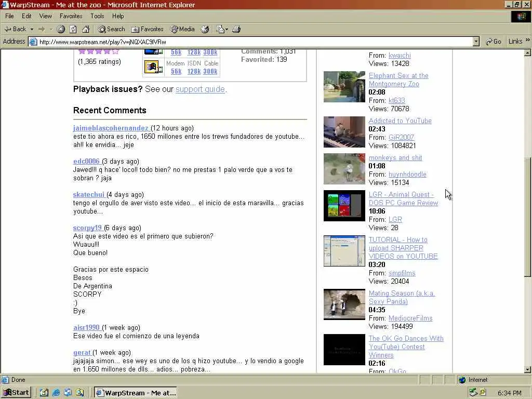
Task: Click the Back navigation button
Action: (x=15, y=29)
